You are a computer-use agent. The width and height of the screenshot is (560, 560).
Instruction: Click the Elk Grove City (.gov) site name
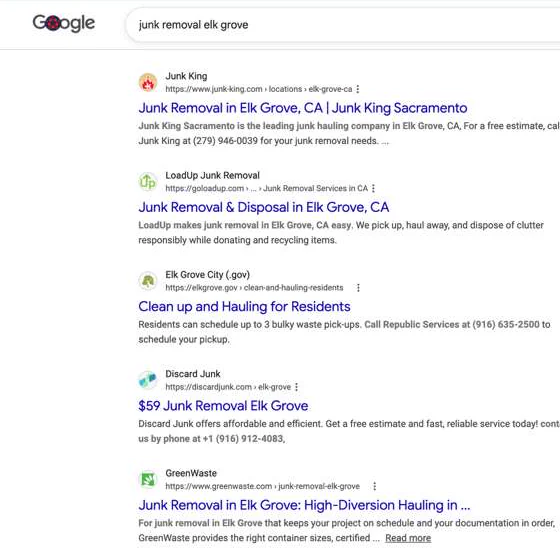coord(208,275)
